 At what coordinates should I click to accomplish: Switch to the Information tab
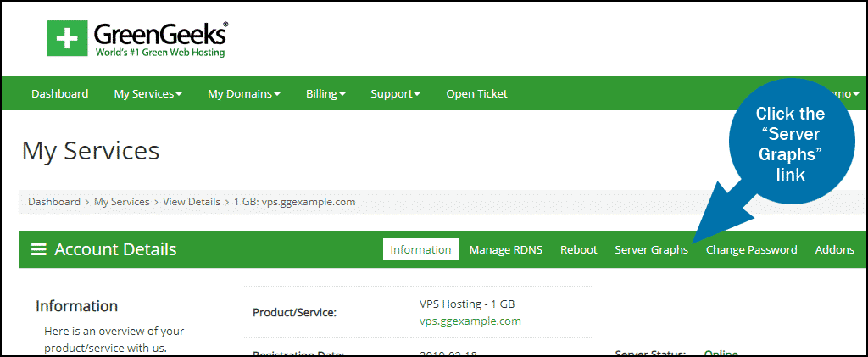click(420, 249)
